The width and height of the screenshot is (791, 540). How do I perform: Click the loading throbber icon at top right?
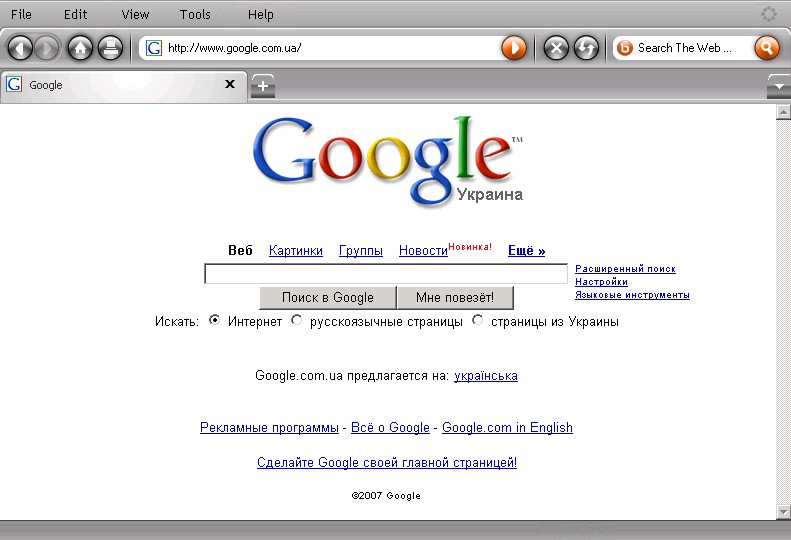click(x=769, y=14)
